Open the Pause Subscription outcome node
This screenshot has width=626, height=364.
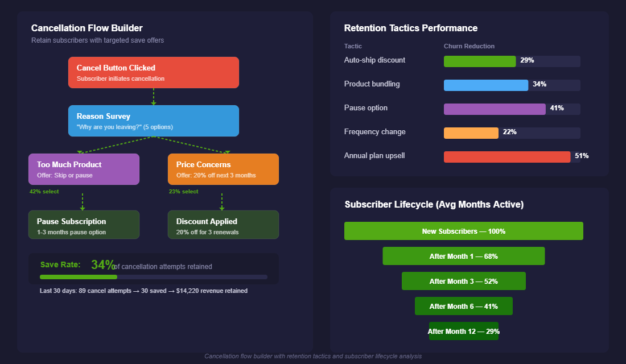[84, 224]
